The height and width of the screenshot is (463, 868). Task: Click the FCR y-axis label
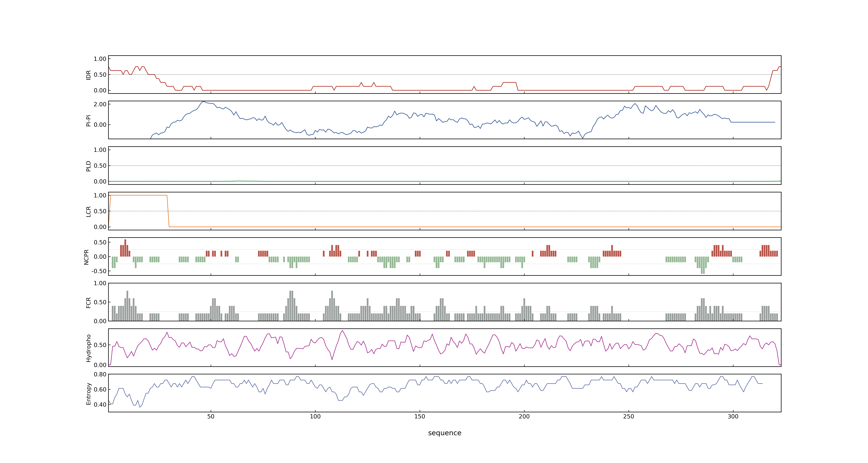(88, 302)
